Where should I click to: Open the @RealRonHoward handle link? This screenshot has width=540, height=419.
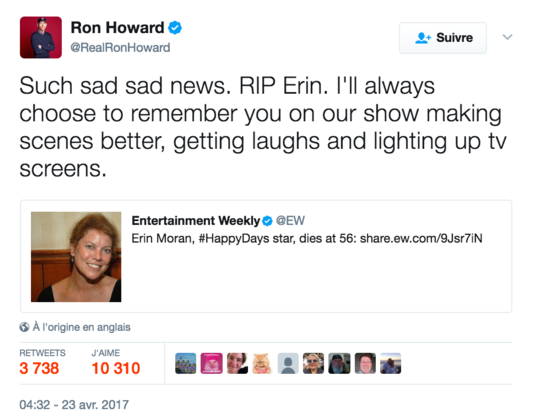(120, 48)
